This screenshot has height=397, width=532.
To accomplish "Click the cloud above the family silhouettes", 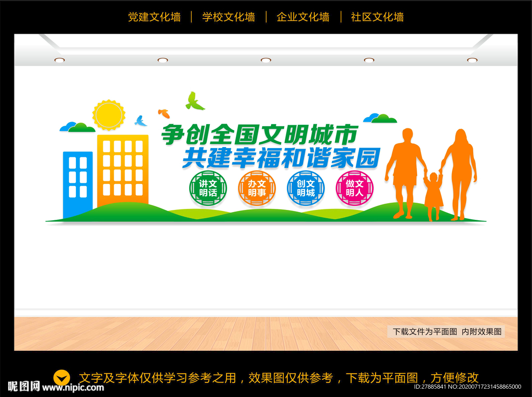I will click(x=380, y=118).
